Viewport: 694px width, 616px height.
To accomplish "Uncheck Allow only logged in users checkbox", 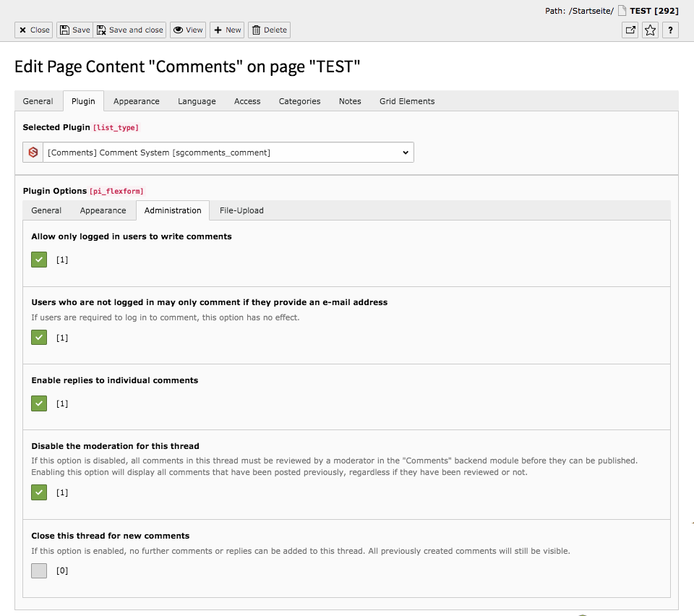I will click(x=39, y=260).
